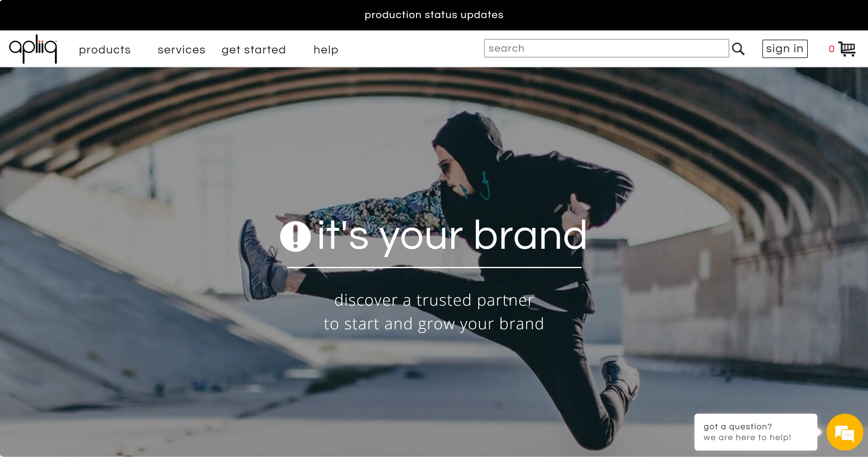868x457 pixels.
Task: Click the magnifying glass search icon
Action: point(738,49)
